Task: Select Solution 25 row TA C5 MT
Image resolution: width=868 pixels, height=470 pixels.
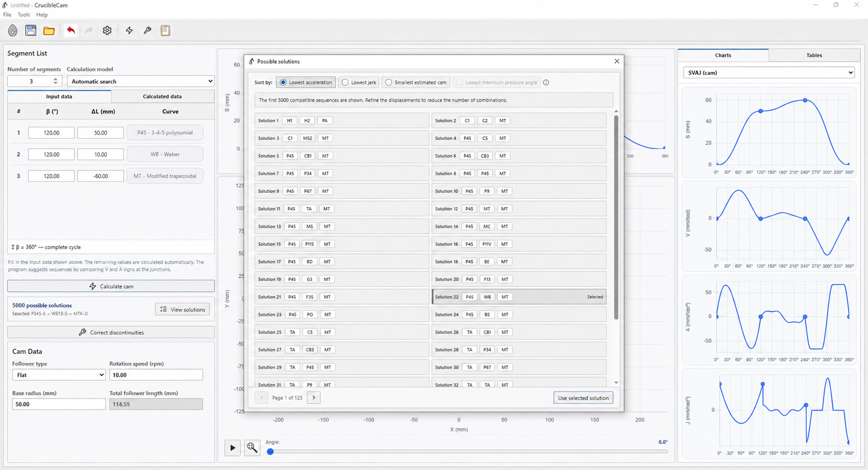Action: (342, 332)
